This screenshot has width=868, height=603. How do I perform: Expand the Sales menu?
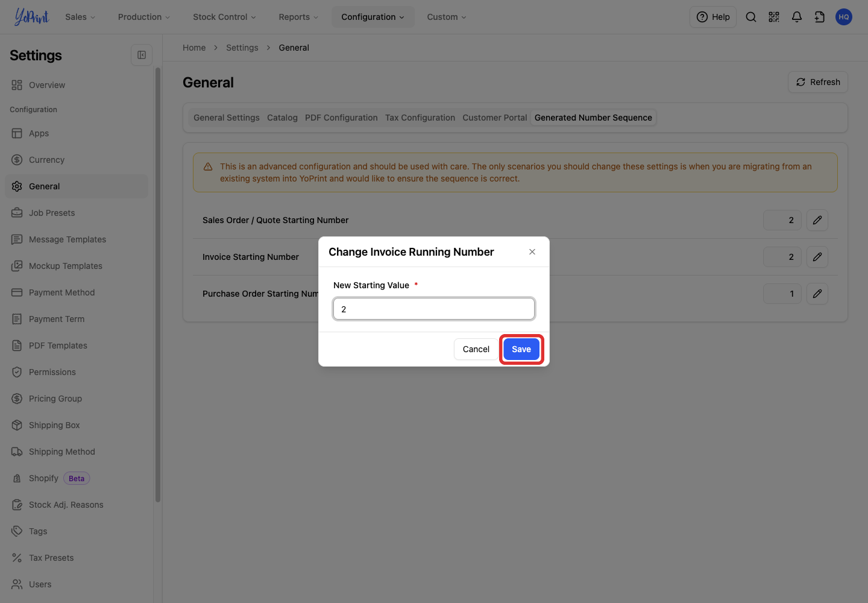pos(80,17)
